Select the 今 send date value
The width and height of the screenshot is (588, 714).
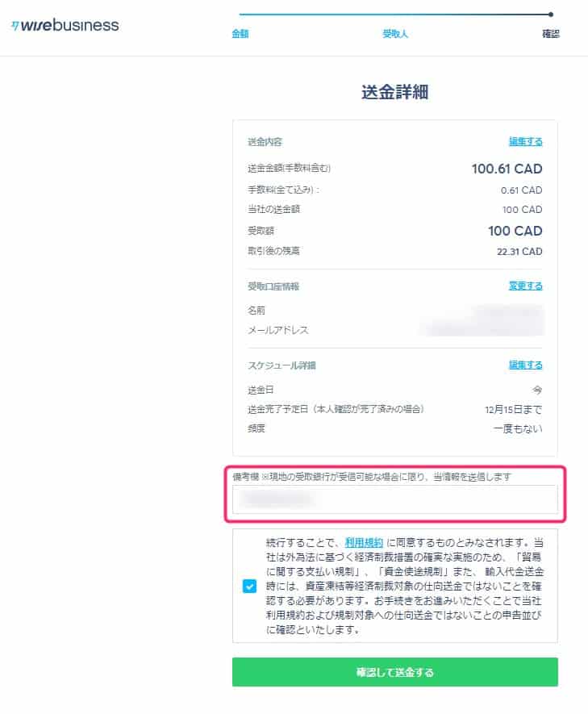point(537,390)
